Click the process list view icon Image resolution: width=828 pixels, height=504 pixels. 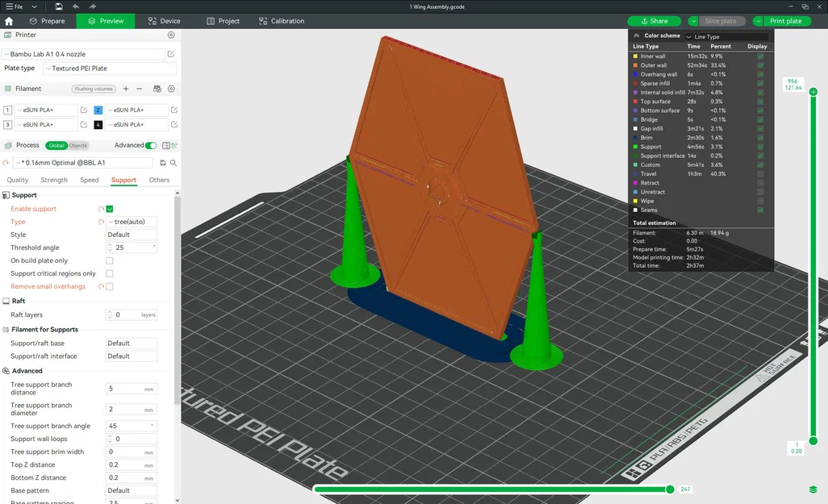165,145
